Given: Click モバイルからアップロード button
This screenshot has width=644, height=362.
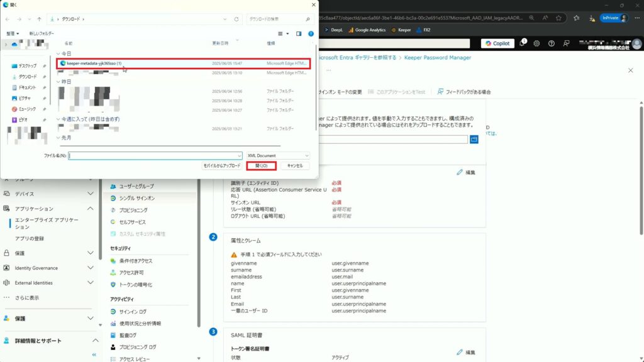Looking at the screenshot, I should click(x=222, y=166).
